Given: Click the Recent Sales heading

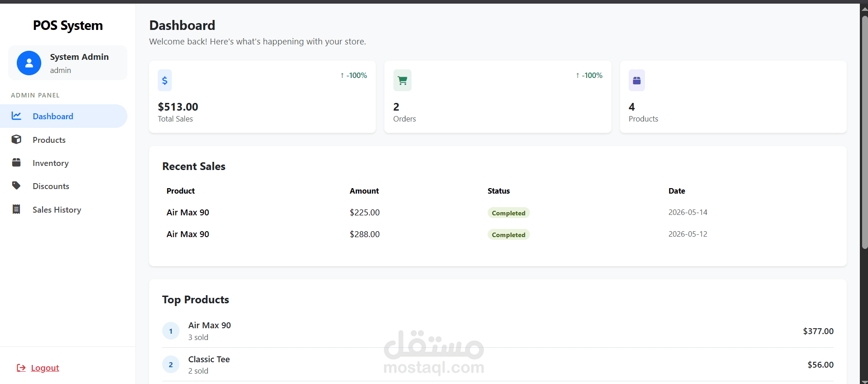Looking at the screenshot, I should pyautogui.click(x=194, y=166).
